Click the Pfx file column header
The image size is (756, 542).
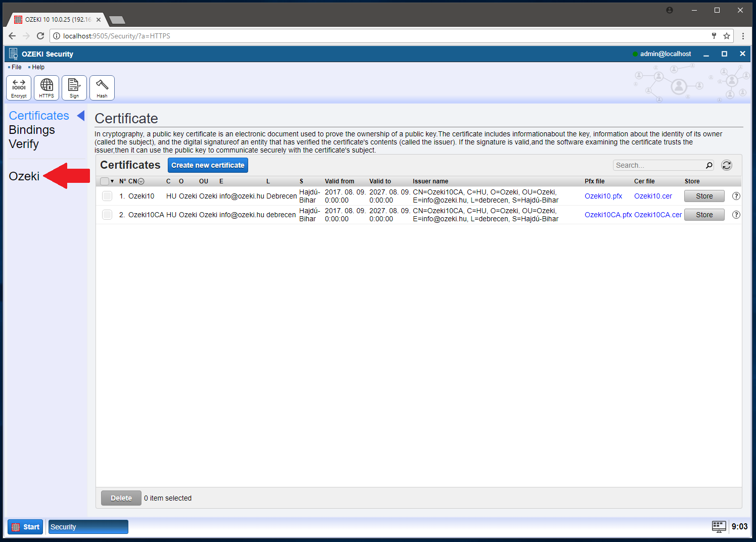[595, 181]
